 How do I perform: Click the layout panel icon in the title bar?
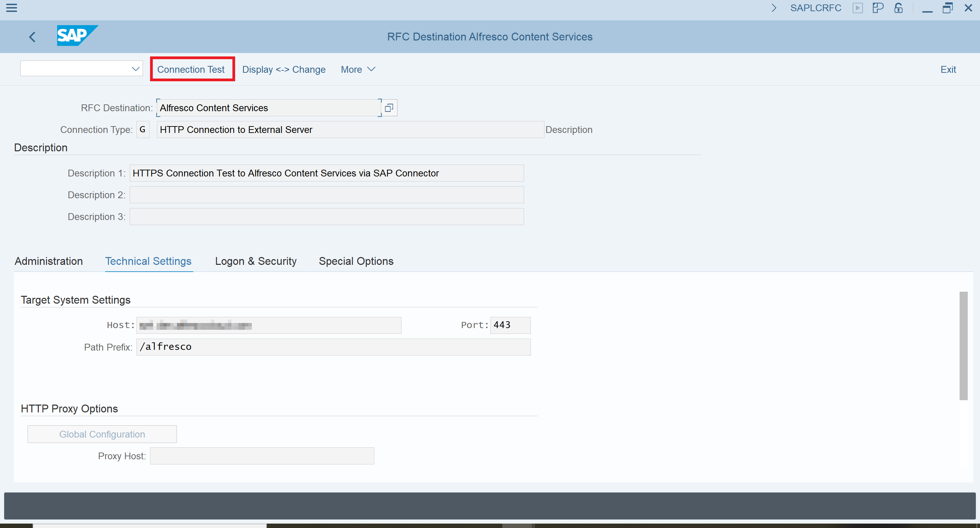(878, 8)
